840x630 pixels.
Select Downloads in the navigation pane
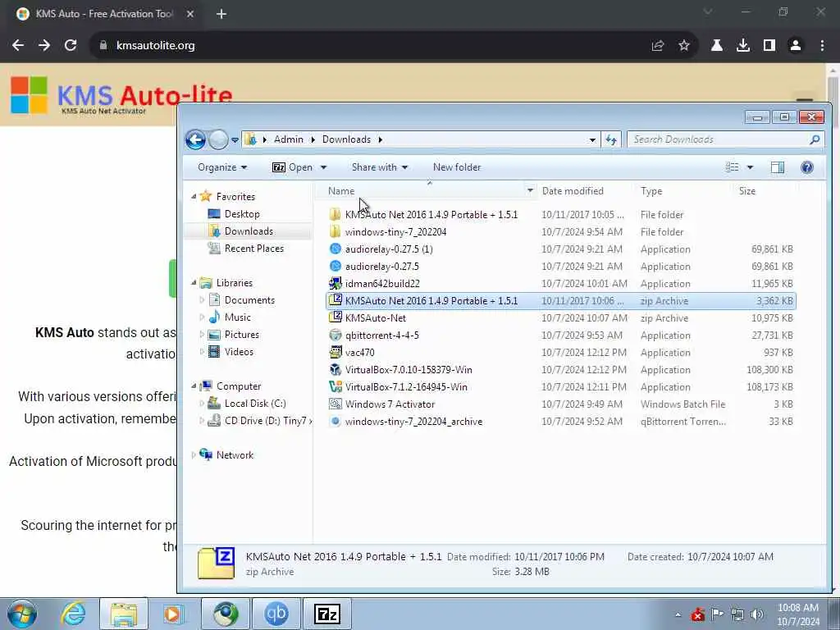(249, 231)
